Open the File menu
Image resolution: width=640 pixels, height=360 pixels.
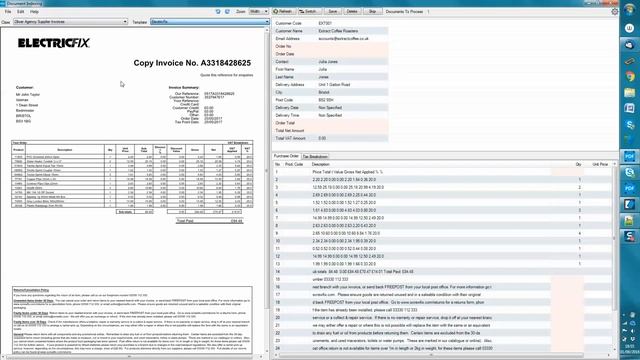(8, 12)
